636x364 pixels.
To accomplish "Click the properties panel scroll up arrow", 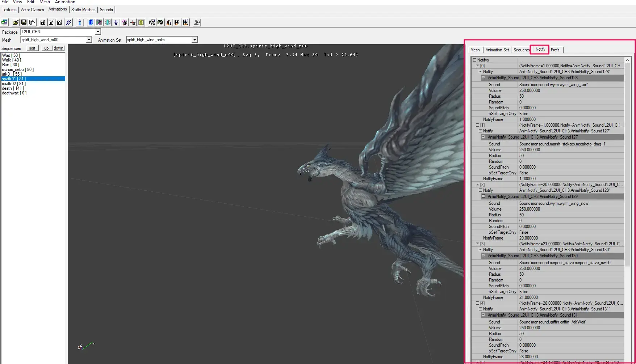I will pyautogui.click(x=627, y=60).
